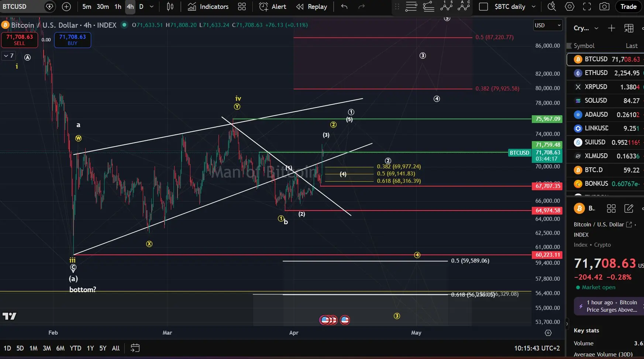
Task: Click the first US economic event flag
Action: tap(325, 320)
